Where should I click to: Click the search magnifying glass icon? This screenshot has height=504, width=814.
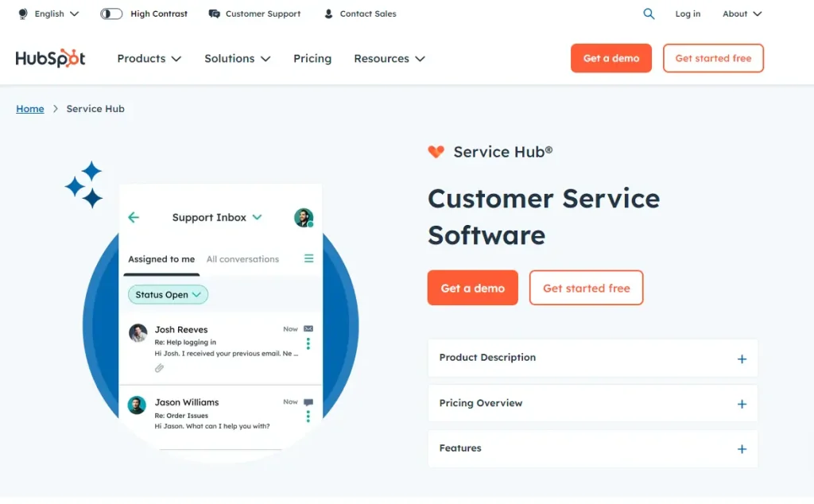(649, 14)
